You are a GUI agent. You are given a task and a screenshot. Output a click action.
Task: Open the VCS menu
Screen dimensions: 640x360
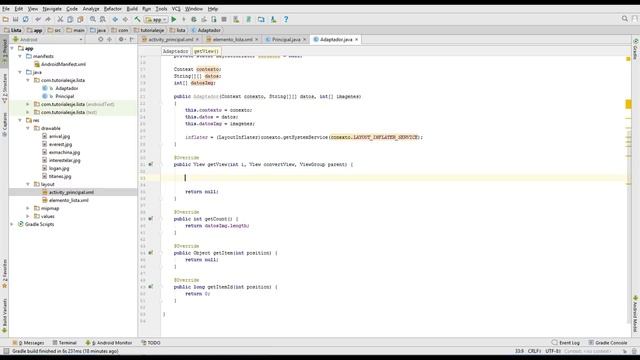pos(176,9)
